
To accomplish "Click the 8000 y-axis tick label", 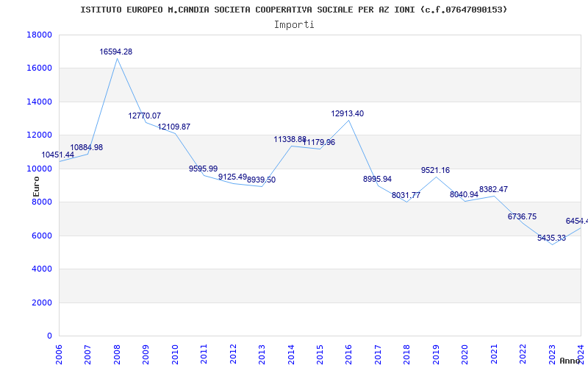I will point(42,202).
